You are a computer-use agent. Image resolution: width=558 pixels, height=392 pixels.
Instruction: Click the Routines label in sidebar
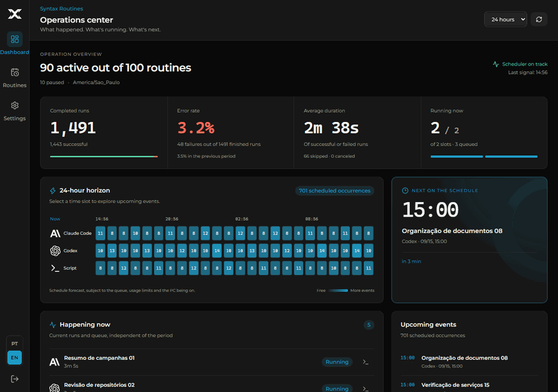(15, 85)
